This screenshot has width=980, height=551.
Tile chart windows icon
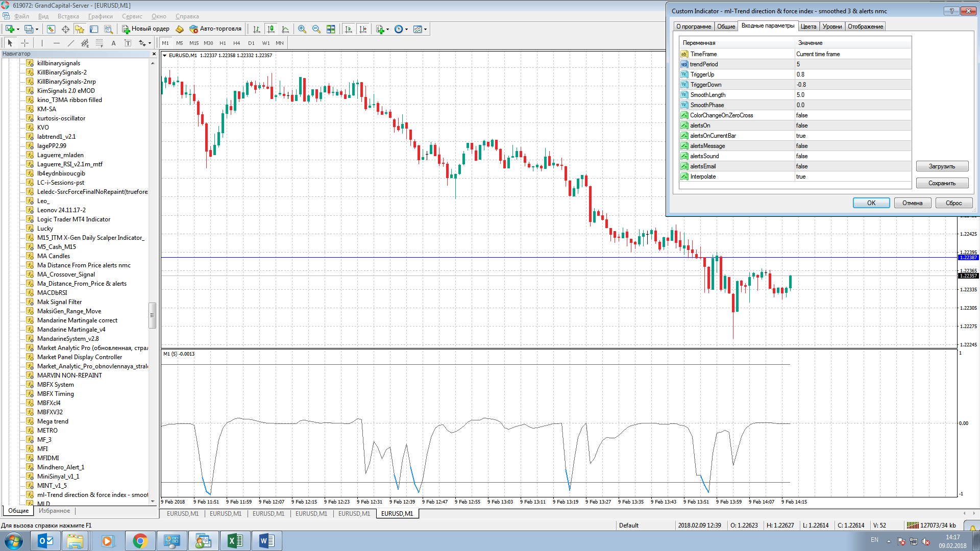pos(331,29)
